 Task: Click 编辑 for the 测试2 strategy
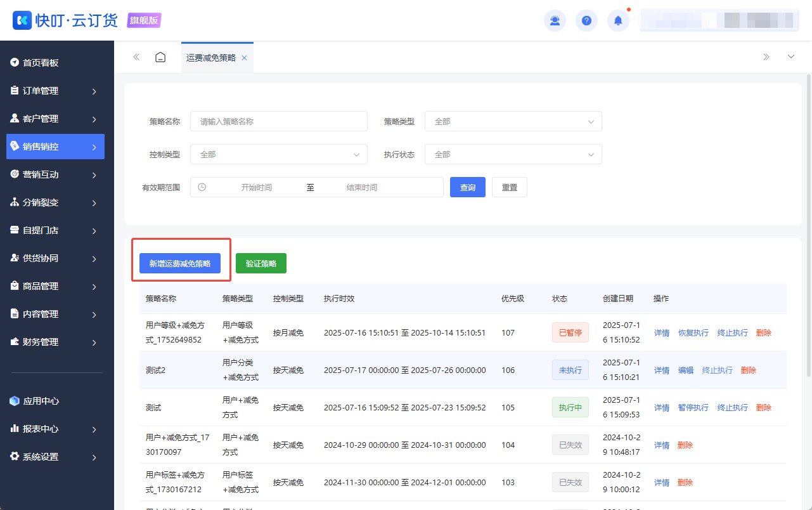click(x=686, y=370)
